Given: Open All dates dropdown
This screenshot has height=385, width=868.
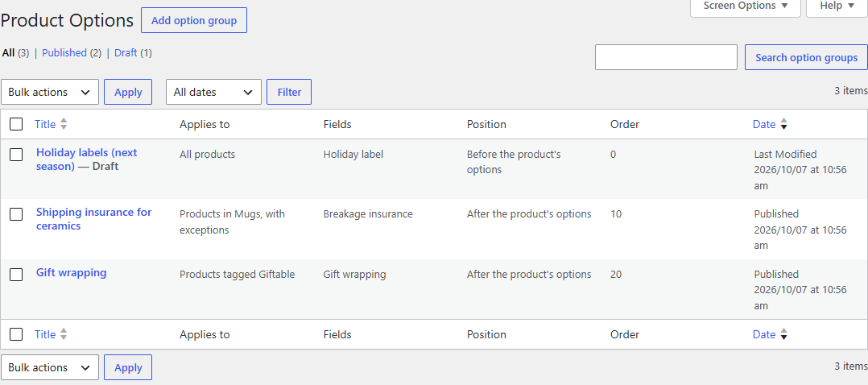Looking at the screenshot, I should pos(213,92).
